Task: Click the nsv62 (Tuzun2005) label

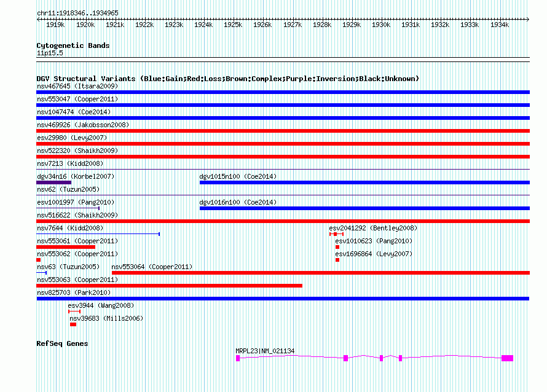Action: pyautogui.click(x=68, y=189)
